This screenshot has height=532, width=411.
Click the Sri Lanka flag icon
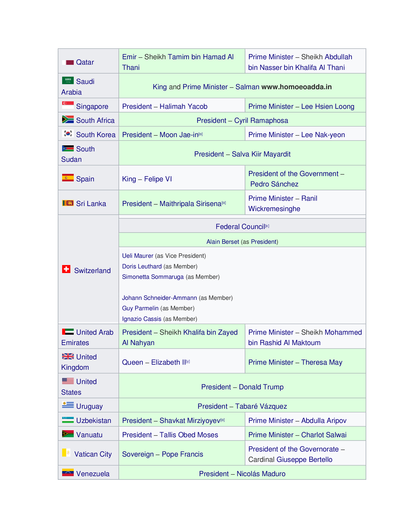[x=68, y=203]
